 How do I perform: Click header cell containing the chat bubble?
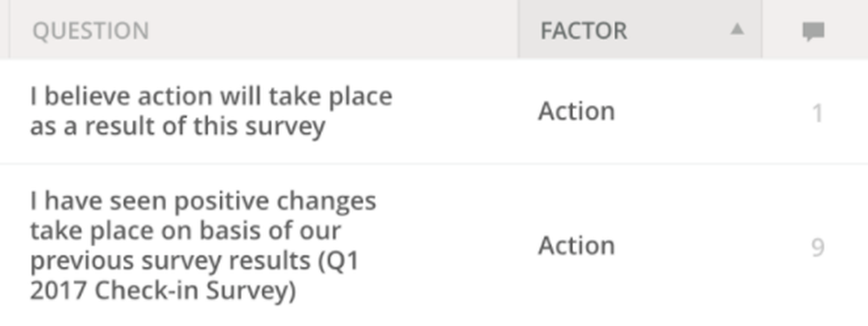[815, 29]
